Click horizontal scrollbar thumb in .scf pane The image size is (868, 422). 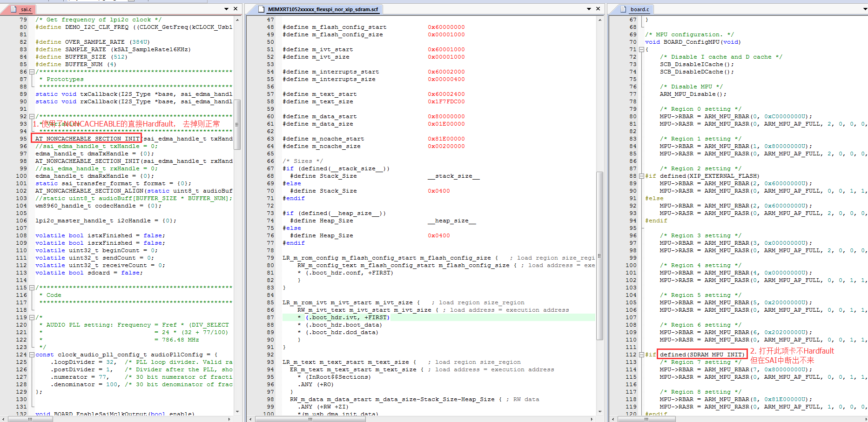click(x=310, y=419)
